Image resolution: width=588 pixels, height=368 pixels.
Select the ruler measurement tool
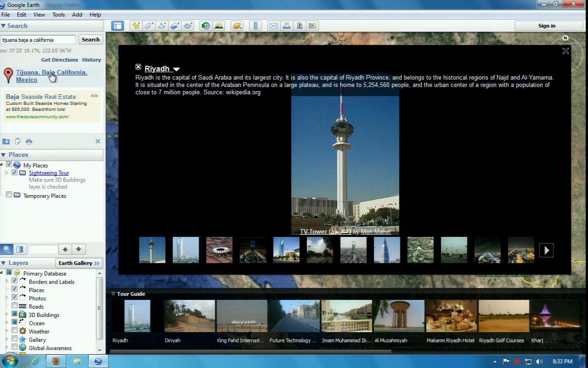point(256,26)
